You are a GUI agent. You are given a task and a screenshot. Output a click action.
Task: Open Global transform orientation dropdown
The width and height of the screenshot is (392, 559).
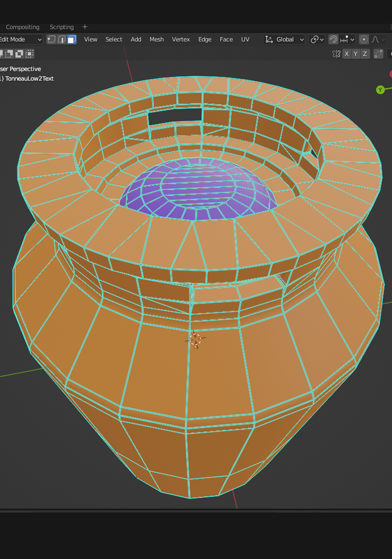(284, 39)
